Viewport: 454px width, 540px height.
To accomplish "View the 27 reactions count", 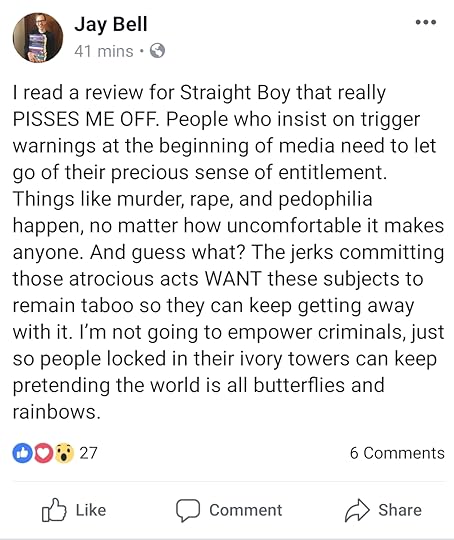I will [x=89, y=453].
